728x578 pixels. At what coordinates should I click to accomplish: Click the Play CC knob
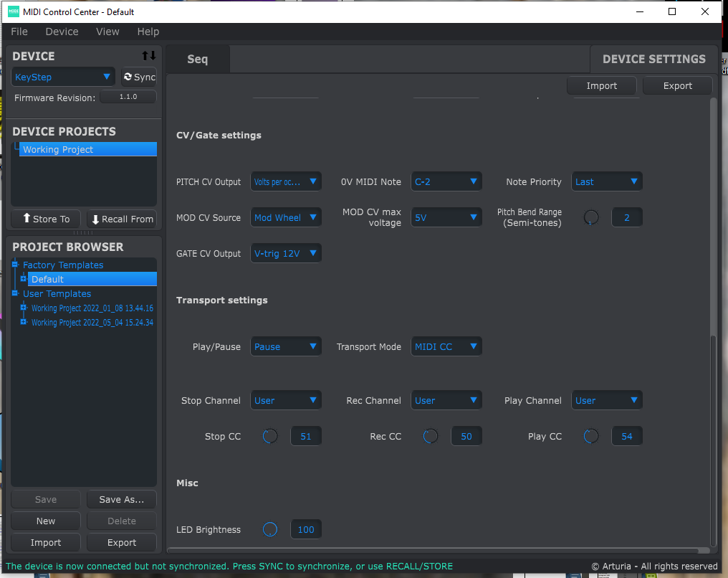[590, 436]
